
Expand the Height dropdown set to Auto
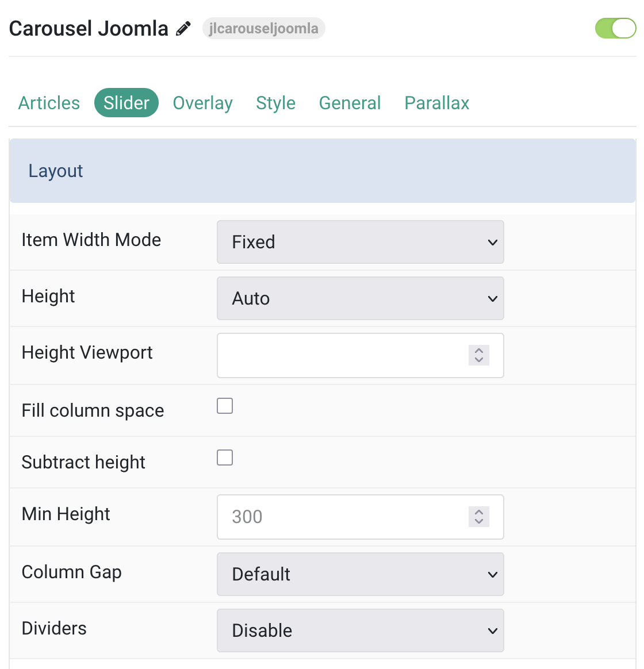pyautogui.click(x=360, y=298)
